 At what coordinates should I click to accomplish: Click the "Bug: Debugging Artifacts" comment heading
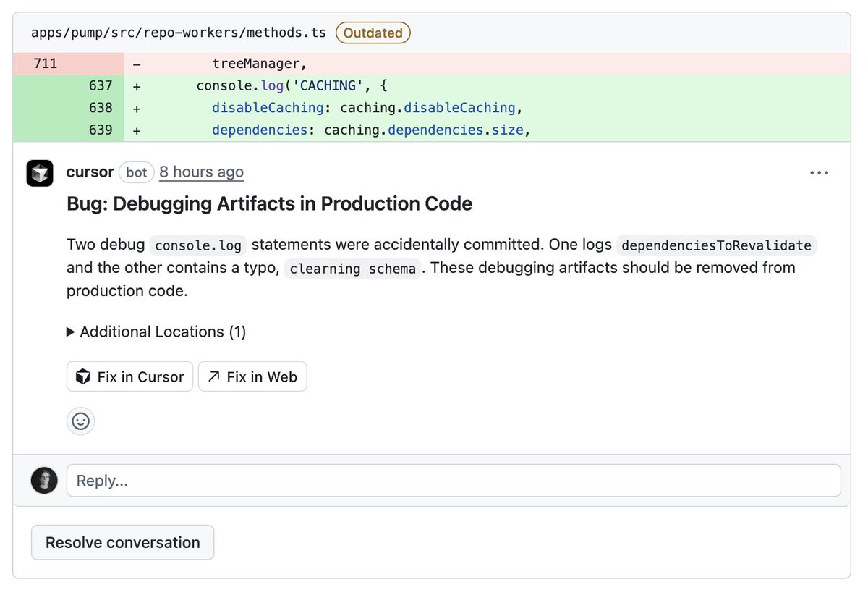(x=269, y=203)
